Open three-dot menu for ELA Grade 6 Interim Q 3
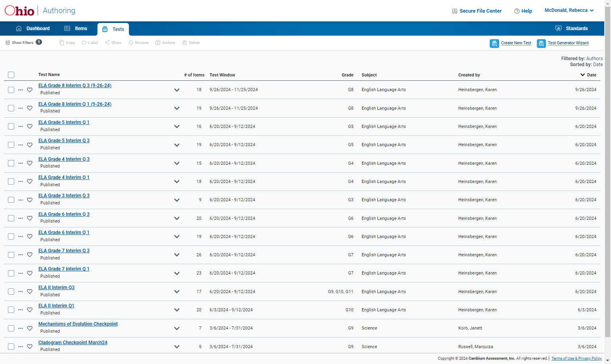The height and width of the screenshot is (364, 611). (x=21, y=218)
